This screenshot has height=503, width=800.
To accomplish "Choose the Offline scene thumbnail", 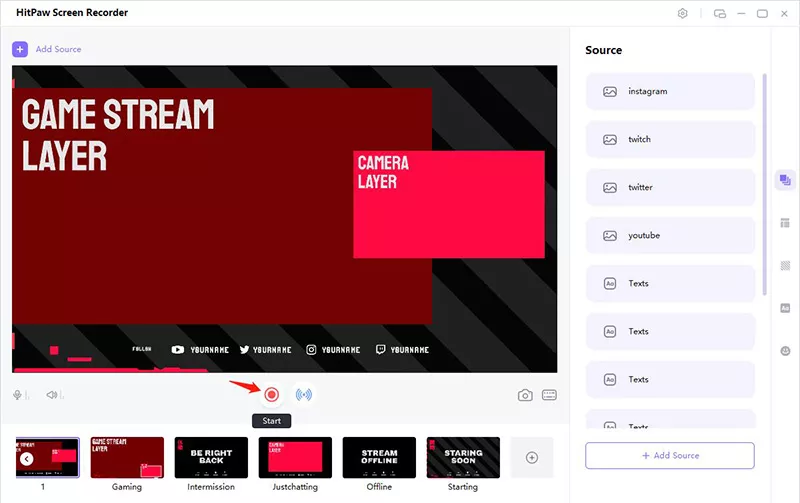I will click(379, 457).
